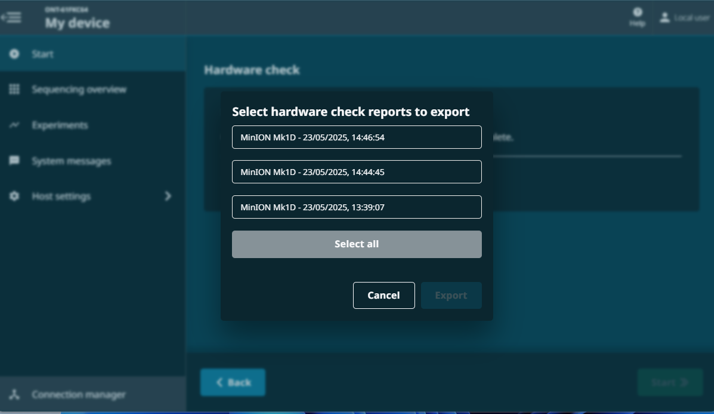Click the Local user profile icon
The width and height of the screenshot is (714, 414).
coord(665,18)
